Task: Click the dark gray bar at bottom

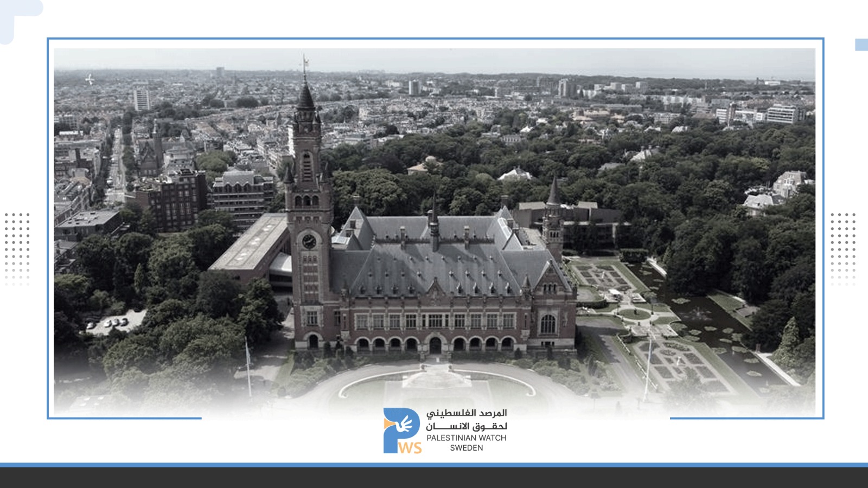Action: click(434, 478)
